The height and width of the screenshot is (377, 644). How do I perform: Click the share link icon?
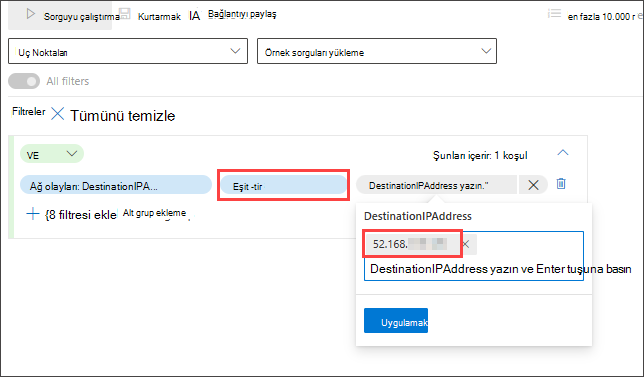(194, 16)
